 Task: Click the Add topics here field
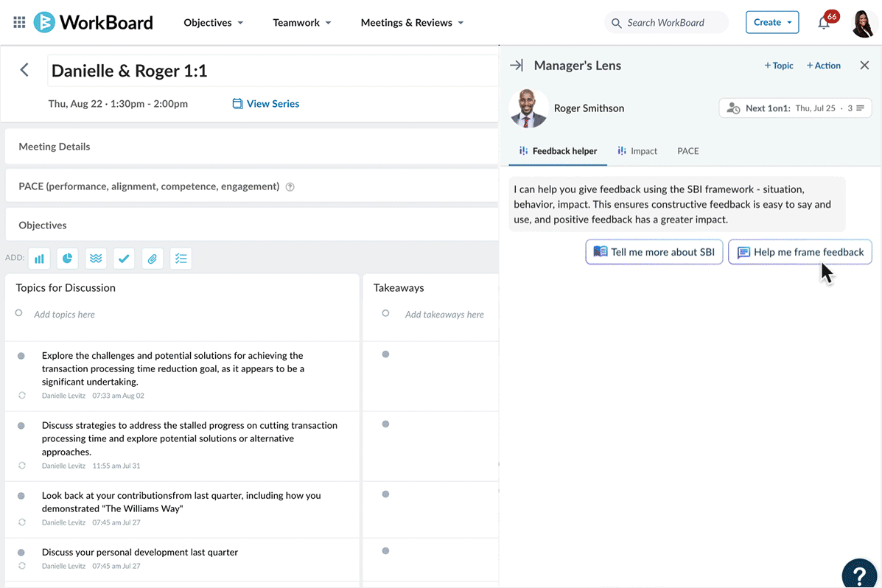point(64,315)
